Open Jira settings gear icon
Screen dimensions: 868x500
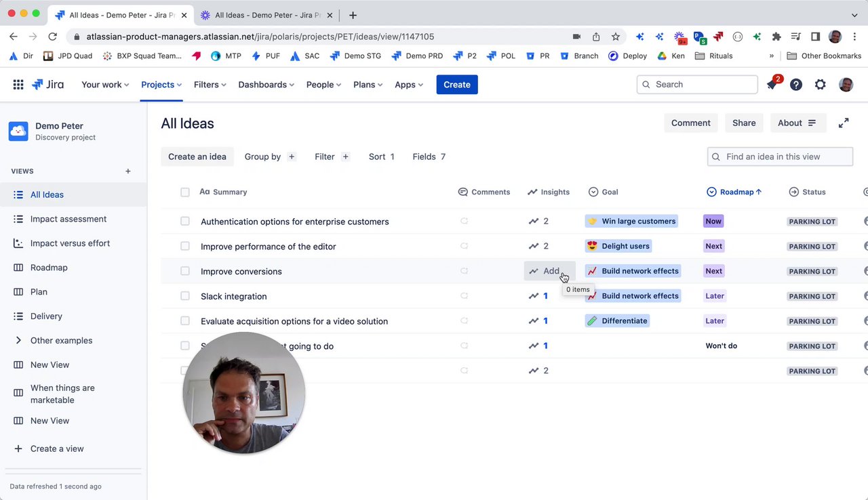[821, 85]
